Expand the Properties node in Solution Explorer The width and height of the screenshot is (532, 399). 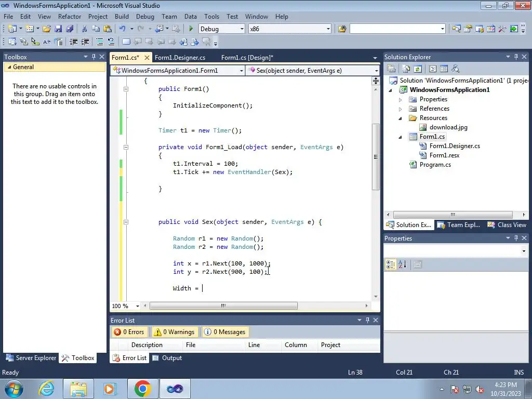pyautogui.click(x=401, y=99)
